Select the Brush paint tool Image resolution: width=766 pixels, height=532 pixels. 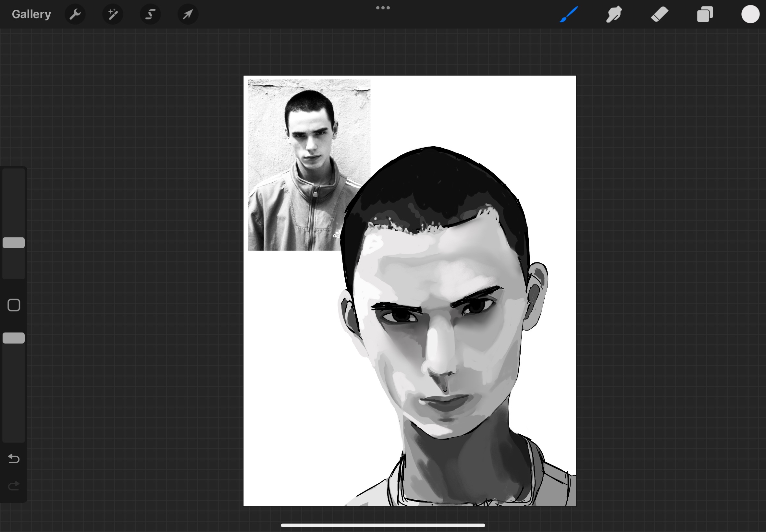point(569,14)
